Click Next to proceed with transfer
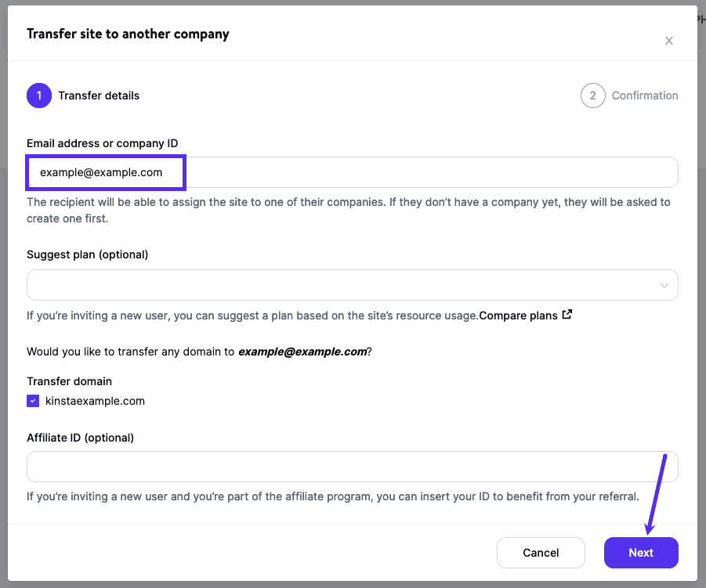Image resolution: width=706 pixels, height=588 pixels. pyautogui.click(x=641, y=553)
